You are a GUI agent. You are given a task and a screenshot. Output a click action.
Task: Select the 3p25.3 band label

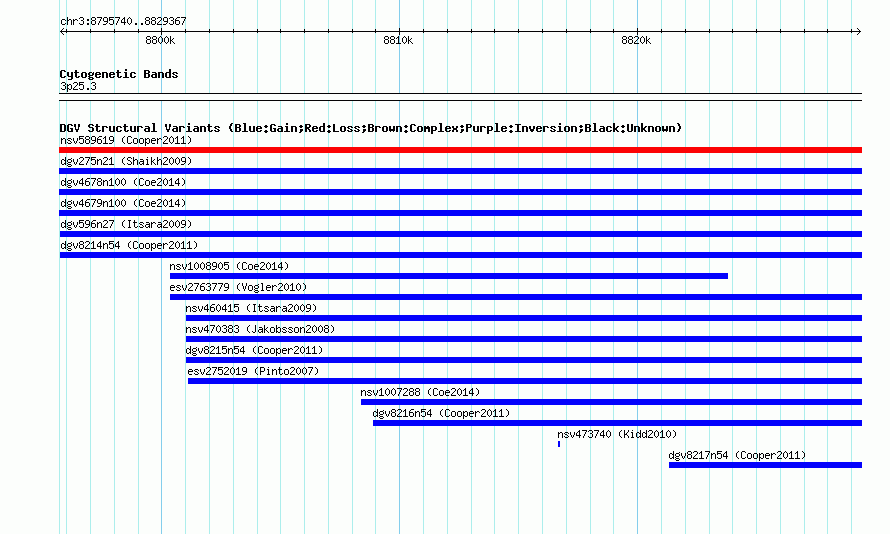click(78, 86)
